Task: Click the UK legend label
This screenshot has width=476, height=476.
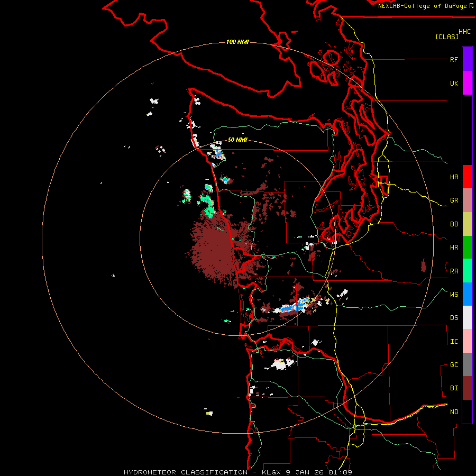Action: [x=454, y=83]
